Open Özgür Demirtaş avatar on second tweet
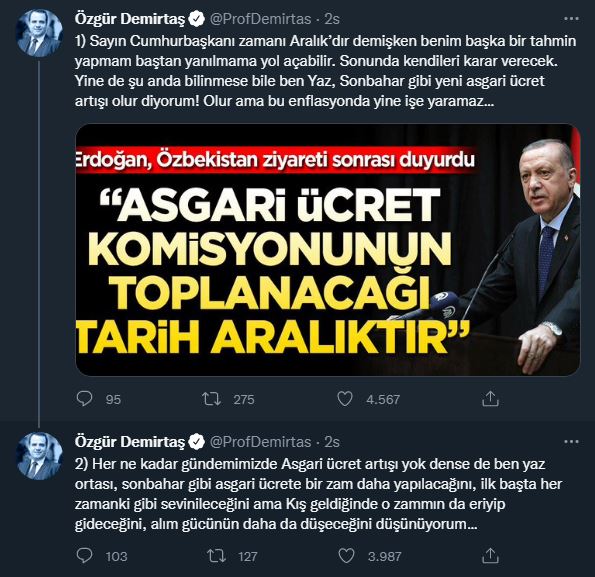Screen dimensions: 595x577 pos(39,456)
